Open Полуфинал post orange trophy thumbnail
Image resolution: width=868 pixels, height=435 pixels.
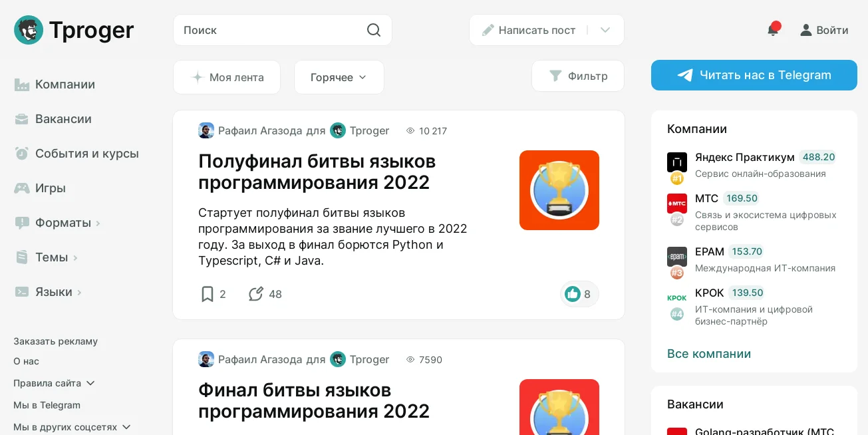tap(559, 190)
